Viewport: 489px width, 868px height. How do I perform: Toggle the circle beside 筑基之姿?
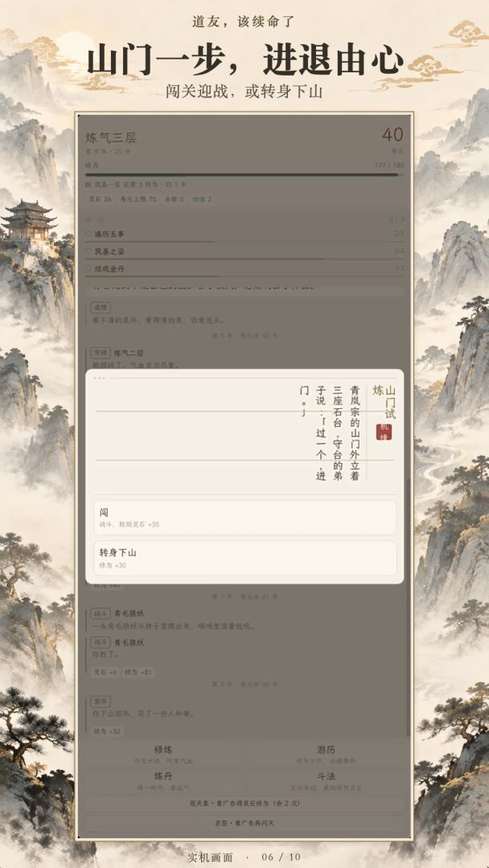pos(88,252)
